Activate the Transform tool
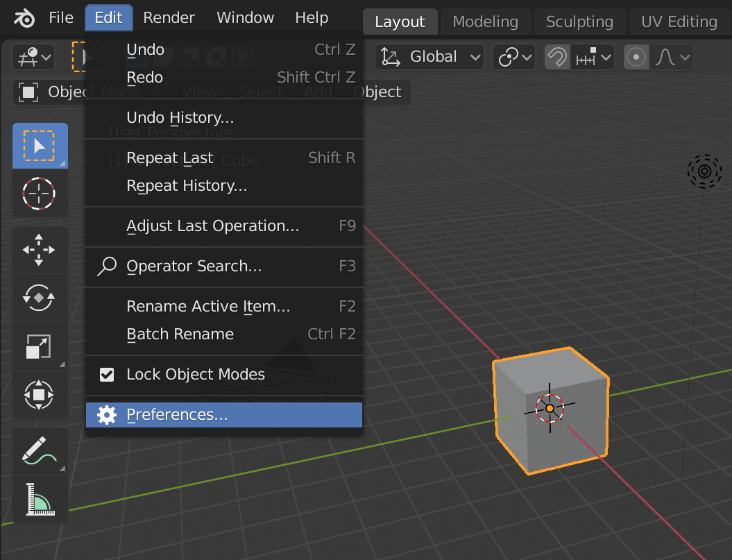 (x=40, y=395)
